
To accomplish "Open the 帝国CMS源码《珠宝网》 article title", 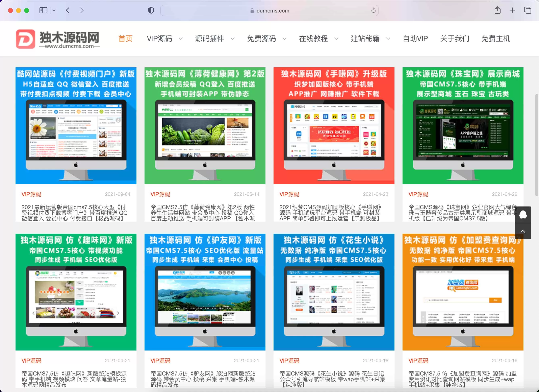I will click(x=462, y=213).
